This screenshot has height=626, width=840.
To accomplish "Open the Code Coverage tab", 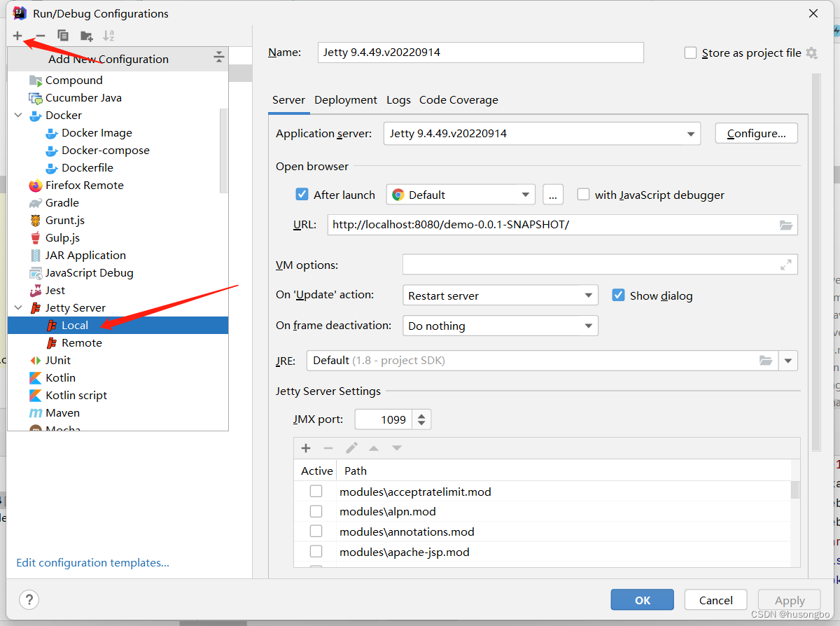I will [x=458, y=99].
